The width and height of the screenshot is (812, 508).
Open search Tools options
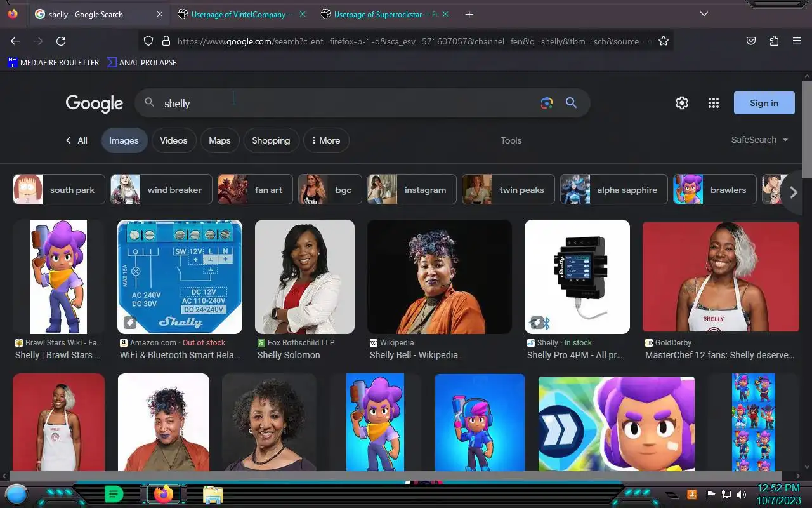511,140
